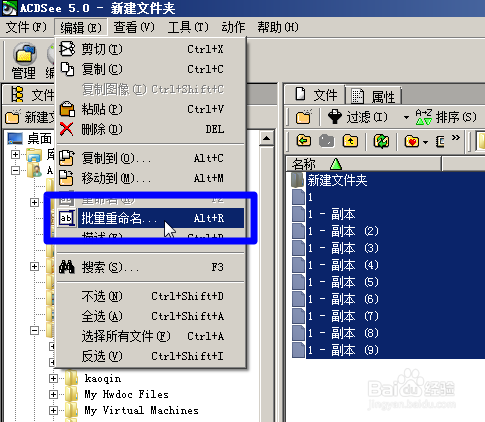Image resolution: width=485 pixels, height=422 pixels.
Task: Click the Copy To folder icon
Action: coord(67,158)
